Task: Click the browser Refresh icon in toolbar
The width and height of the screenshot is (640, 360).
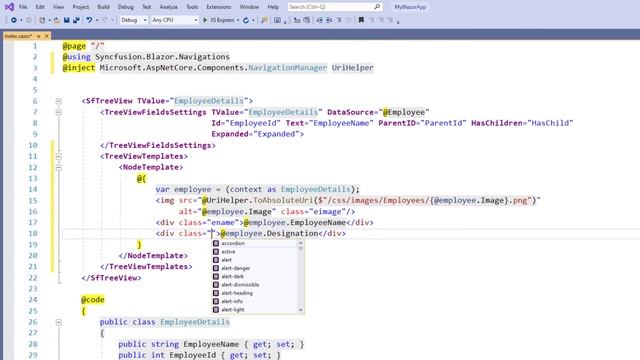Action: pyautogui.click(x=246, y=20)
